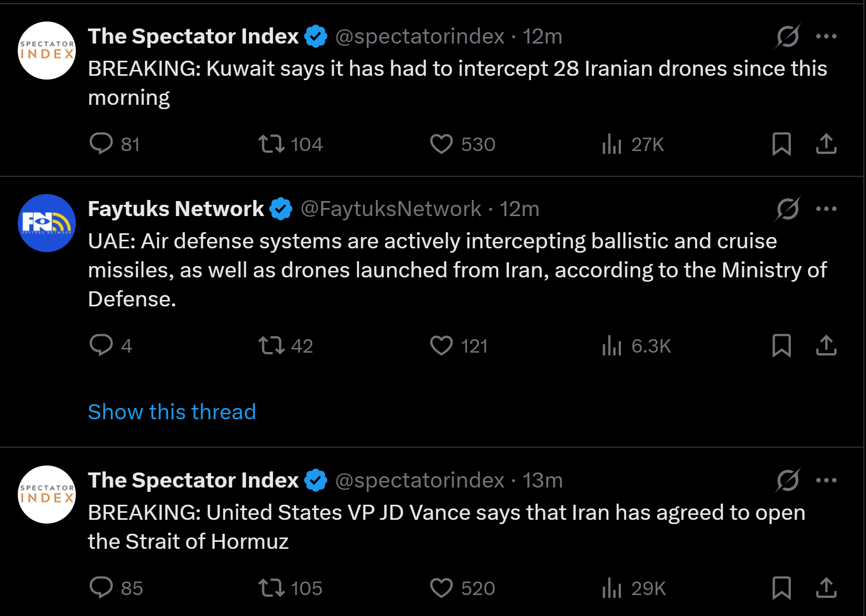The image size is (866, 616).
Task: View analytics for Strait of Hormuz tweet
Action: click(x=612, y=588)
